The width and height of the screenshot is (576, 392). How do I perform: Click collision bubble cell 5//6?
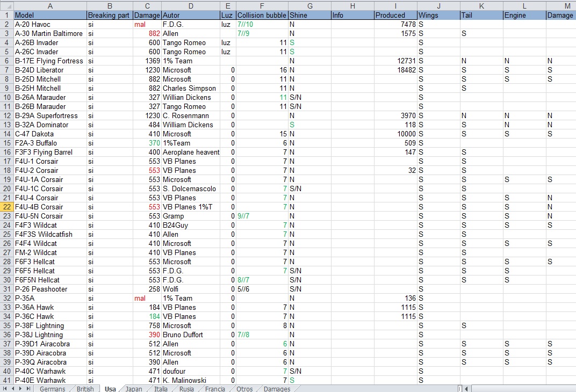tap(262, 289)
